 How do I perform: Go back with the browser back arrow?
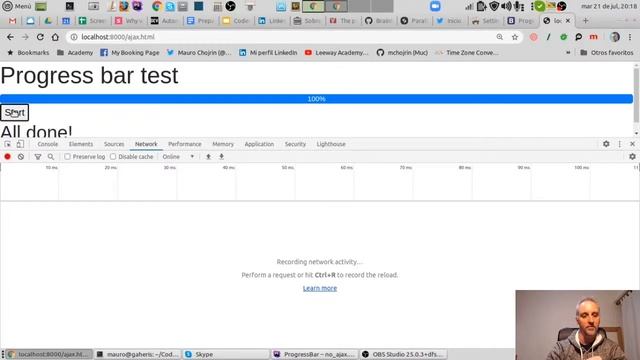point(10,37)
